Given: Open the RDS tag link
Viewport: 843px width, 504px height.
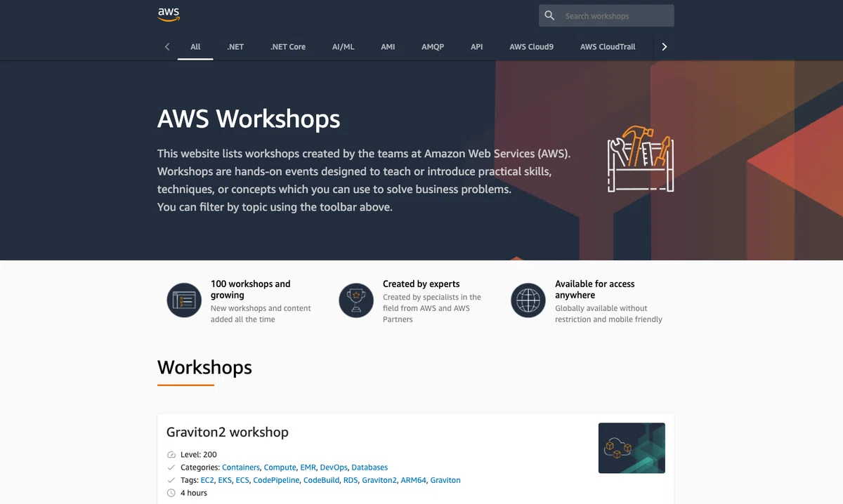Looking at the screenshot, I should point(351,480).
